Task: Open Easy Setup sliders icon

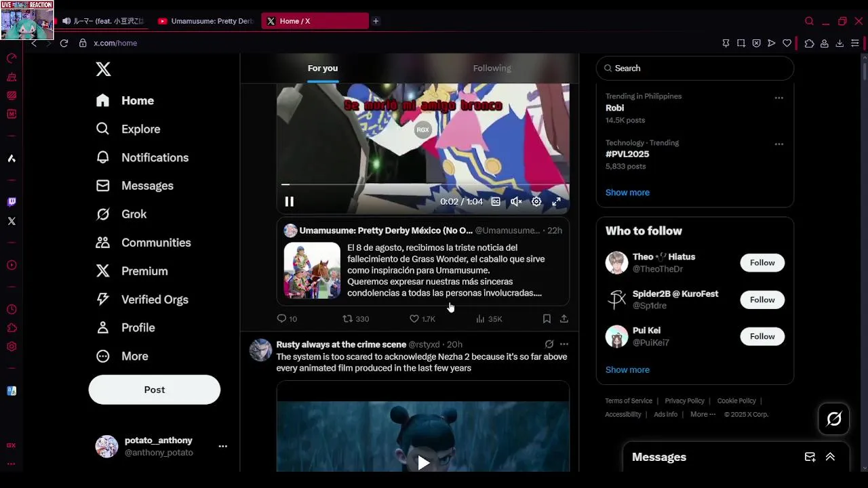Action: coord(855,43)
